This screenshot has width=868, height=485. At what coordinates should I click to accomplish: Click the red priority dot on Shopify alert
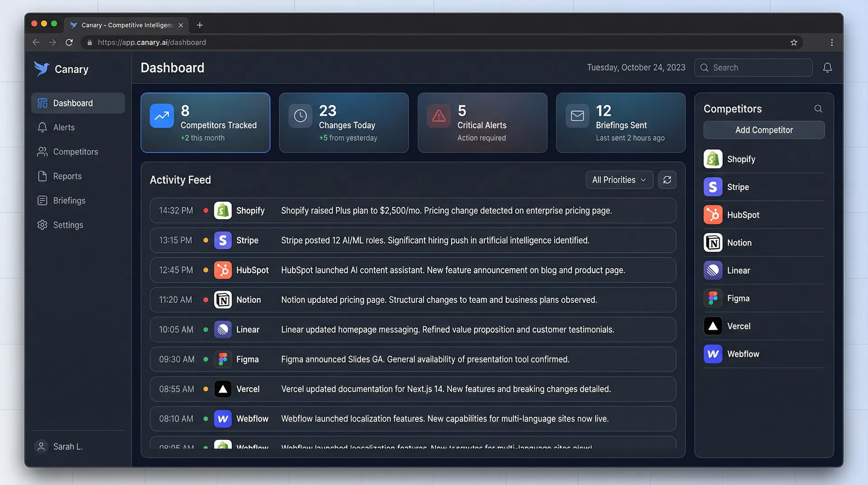click(206, 210)
